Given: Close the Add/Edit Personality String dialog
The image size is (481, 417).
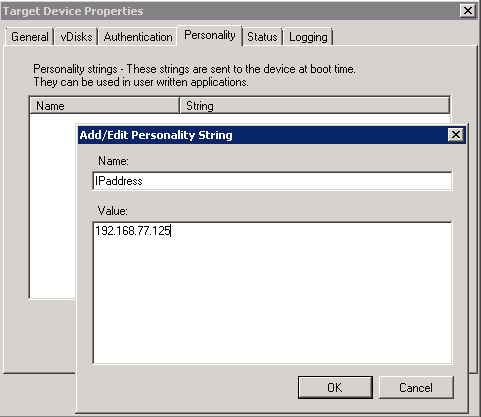Looking at the screenshot, I should tap(456, 135).
